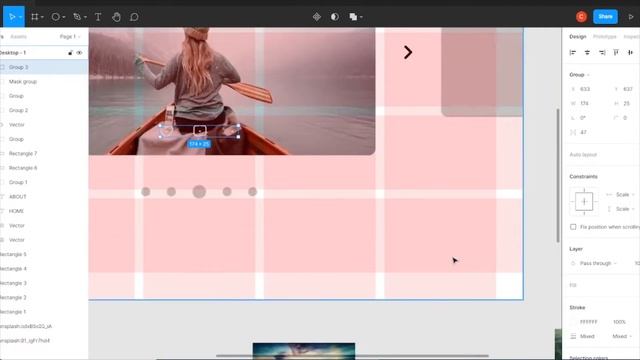Toggle visibility of Desktop - 1 frame

[x=79, y=53]
